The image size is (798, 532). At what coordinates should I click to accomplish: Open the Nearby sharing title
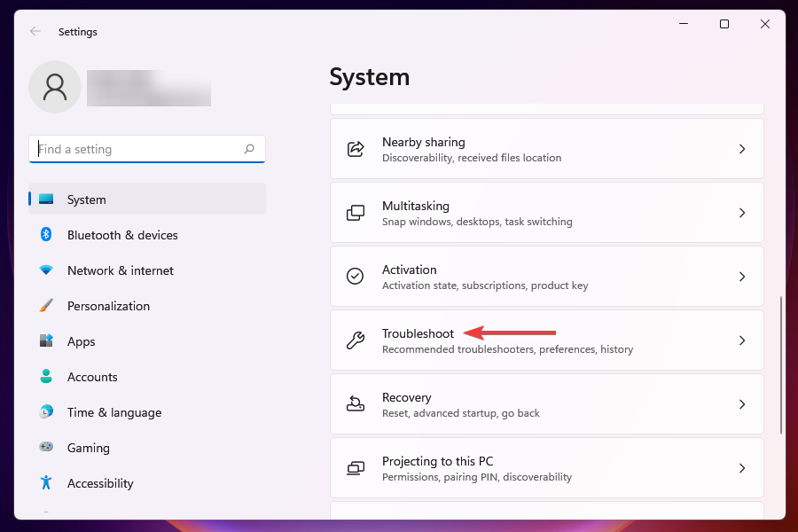(424, 142)
